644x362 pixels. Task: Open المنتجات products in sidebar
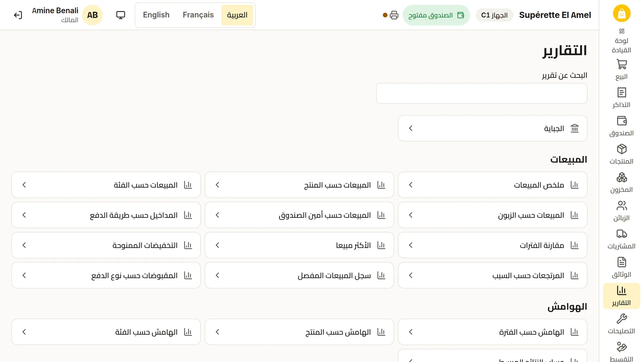[x=621, y=154]
